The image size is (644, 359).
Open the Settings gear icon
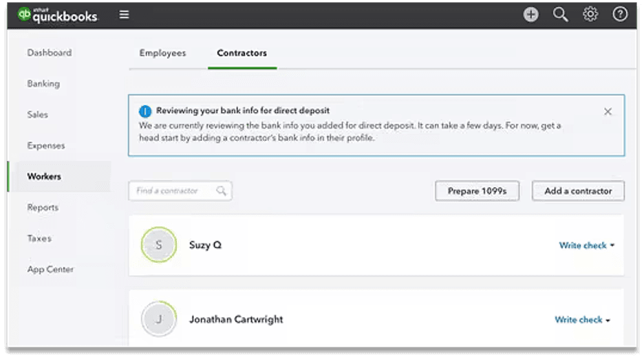click(x=590, y=14)
